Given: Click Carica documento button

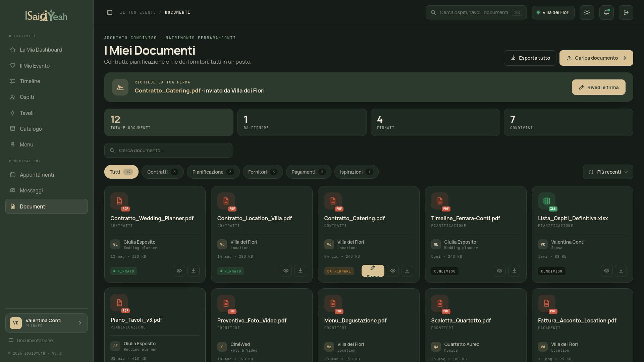Looking at the screenshot, I should pos(596,58).
